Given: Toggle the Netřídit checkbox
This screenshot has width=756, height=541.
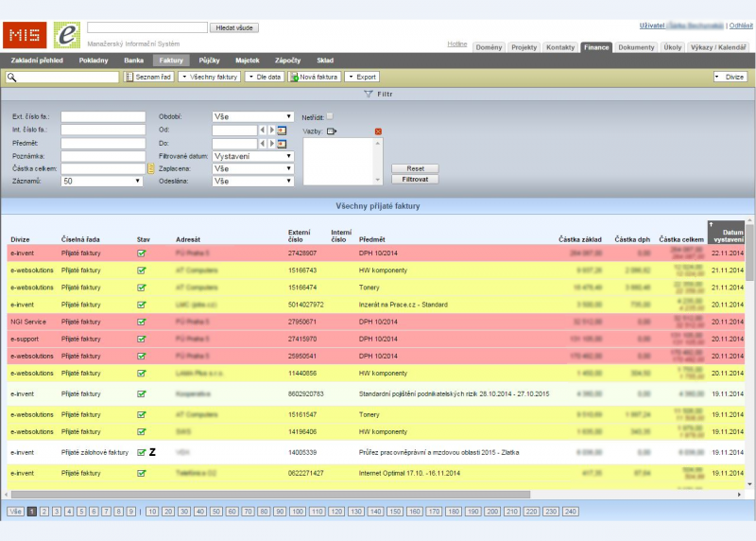Looking at the screenshot, I should click(x=330, y=116).
